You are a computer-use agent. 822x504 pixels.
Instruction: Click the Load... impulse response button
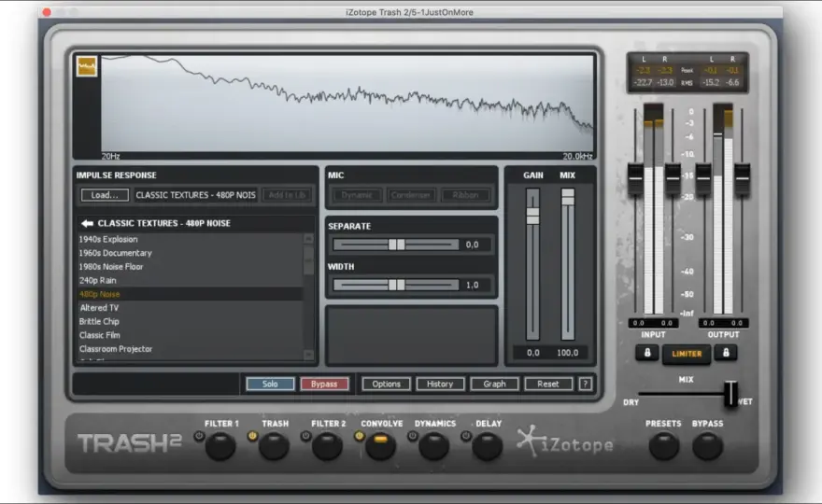[105, 195]
